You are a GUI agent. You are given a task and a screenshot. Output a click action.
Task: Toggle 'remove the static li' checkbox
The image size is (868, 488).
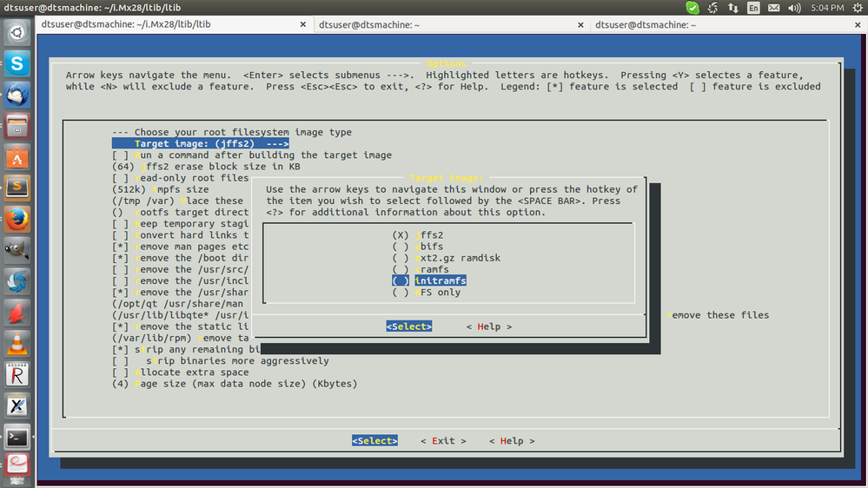120,327
